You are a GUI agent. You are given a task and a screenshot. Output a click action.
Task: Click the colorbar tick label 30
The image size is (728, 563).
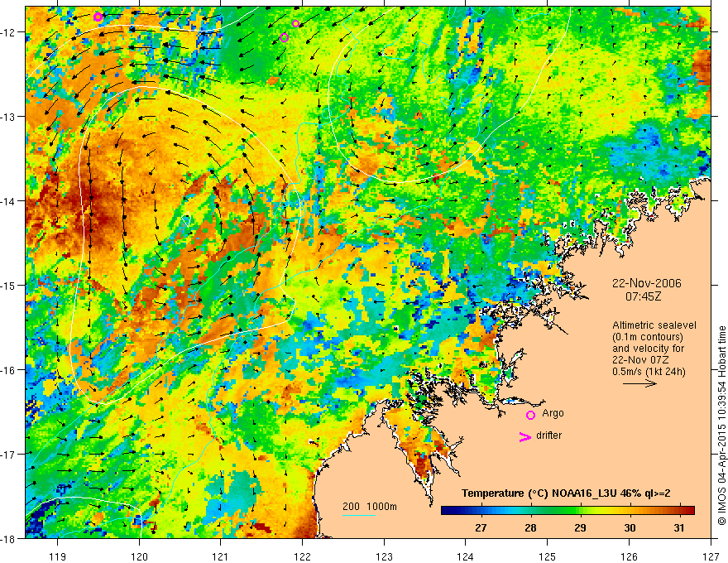[630, 527]
